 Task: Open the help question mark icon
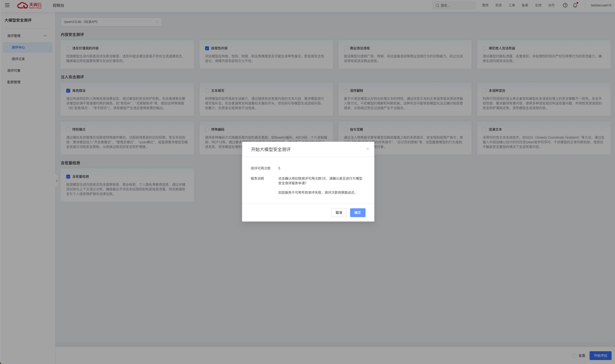pyautogui.click(x=565, y=5)
